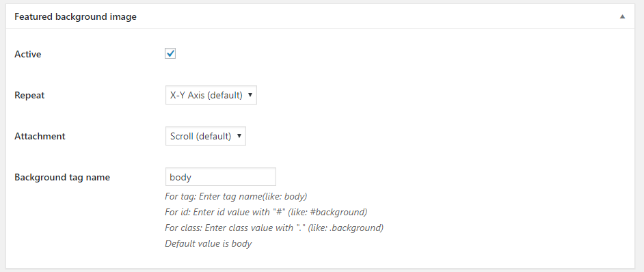The height and width of the screenshot is (272, 644).
Task: Click the Background tag name label
Action: pyautogui.click(x=62, y=177)
